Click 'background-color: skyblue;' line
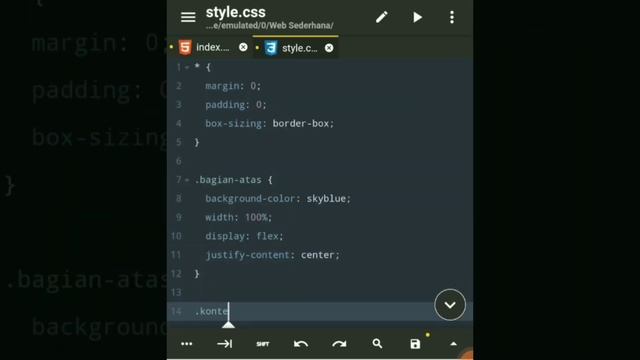The height and width of the screenshot is (360, 640). tap(278, 199)
